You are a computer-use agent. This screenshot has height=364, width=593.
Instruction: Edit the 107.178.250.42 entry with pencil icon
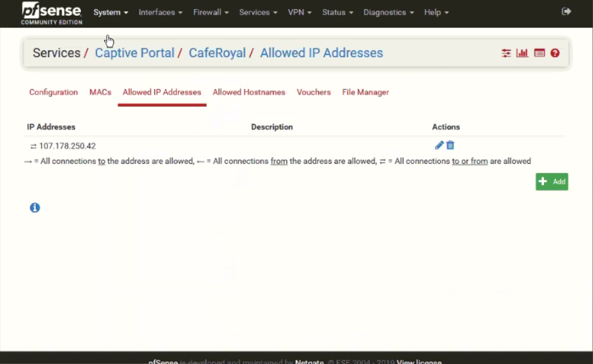point(439,145)
